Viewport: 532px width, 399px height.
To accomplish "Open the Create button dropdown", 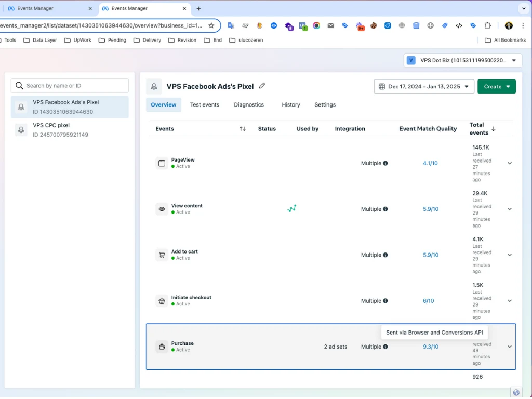I will click(496, 86).
